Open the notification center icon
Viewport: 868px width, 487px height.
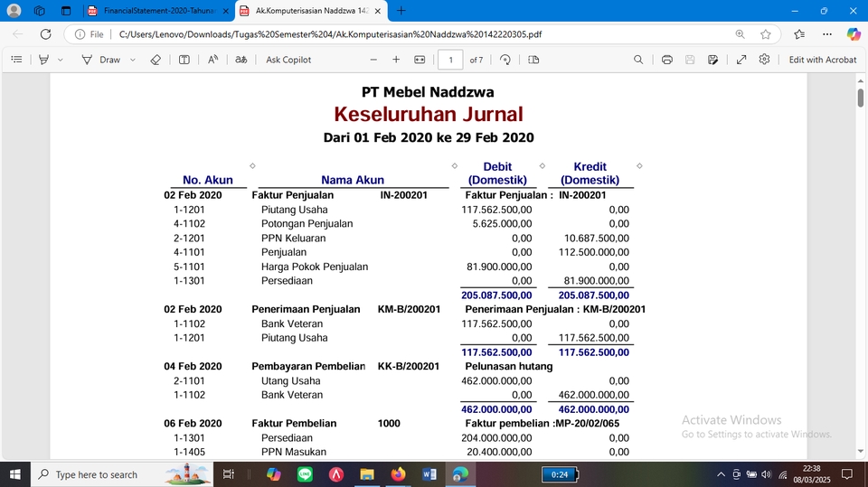point(847,474)
